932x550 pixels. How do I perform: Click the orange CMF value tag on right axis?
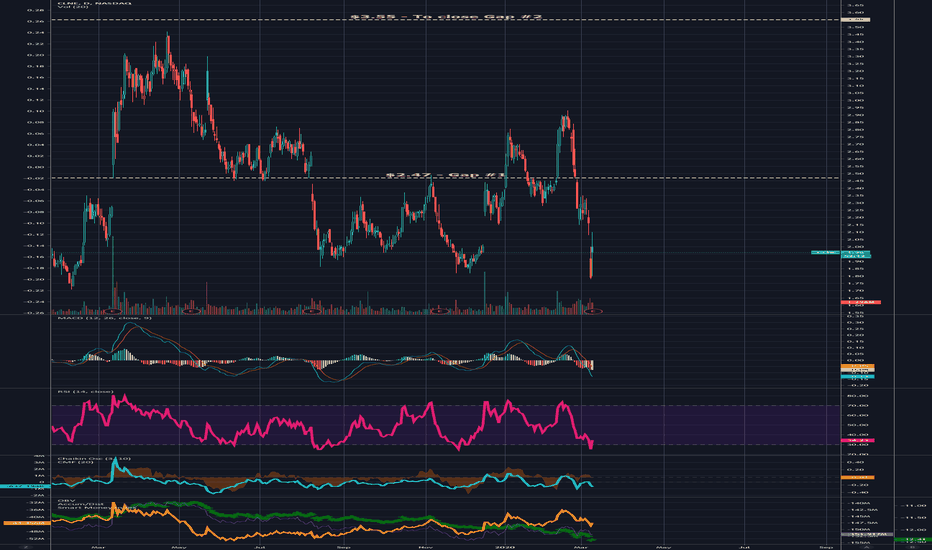point(858,477)
